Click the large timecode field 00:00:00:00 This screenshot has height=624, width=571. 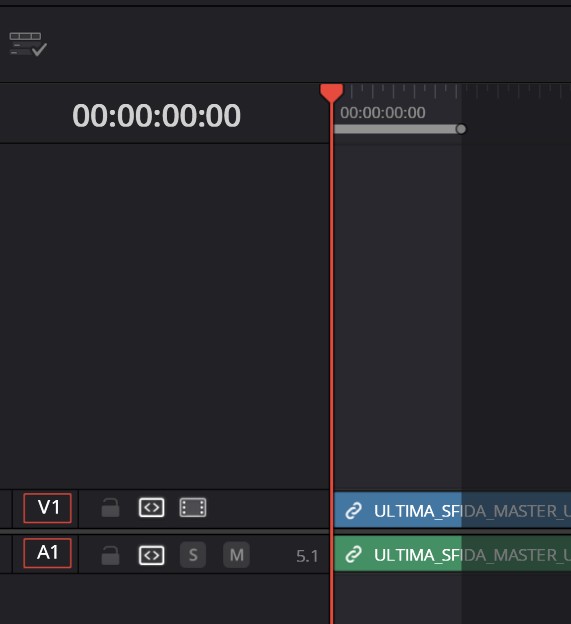156,116
